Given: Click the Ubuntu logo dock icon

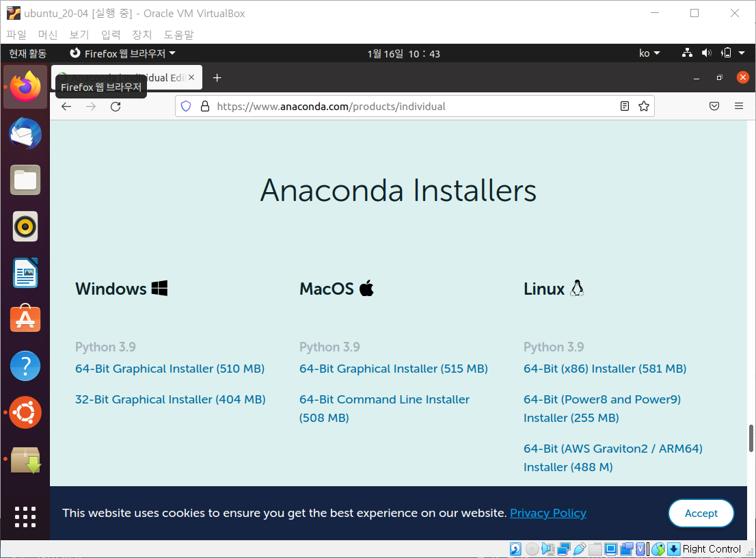Looking at the screenshot, I should [25, 413].
